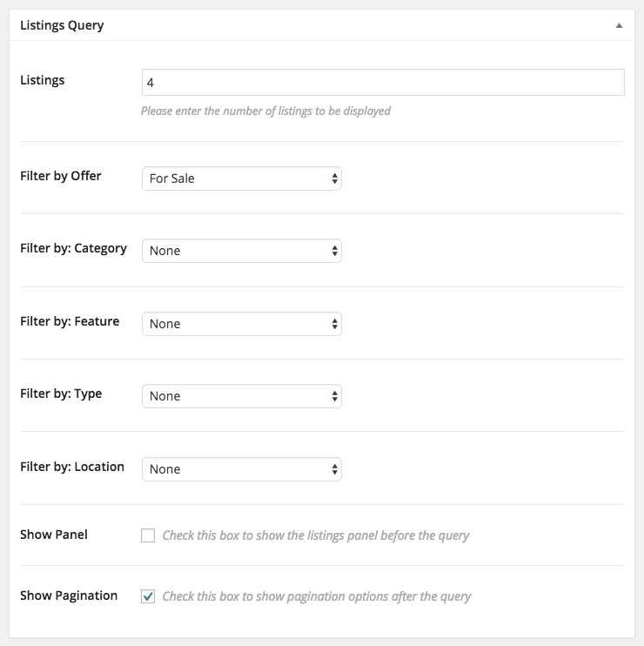Click the Show Panel label
This screenshot has width=644, height=646.
tap(54, 535)
